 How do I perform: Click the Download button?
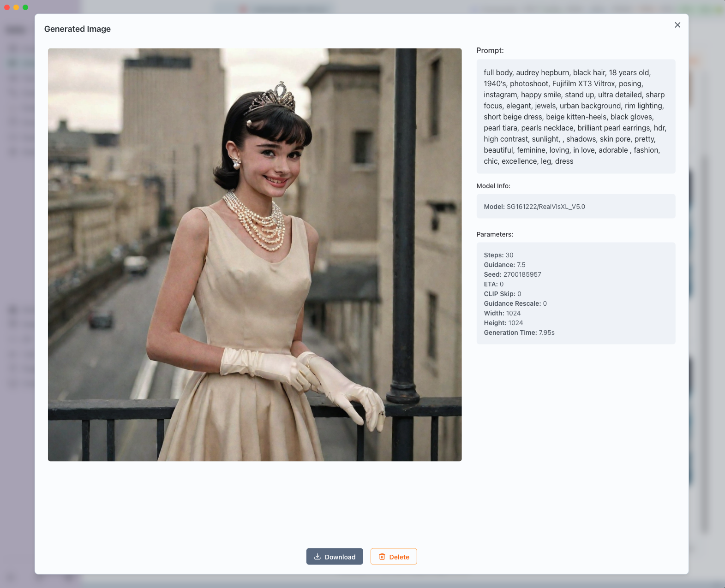[x=335, y=557]
